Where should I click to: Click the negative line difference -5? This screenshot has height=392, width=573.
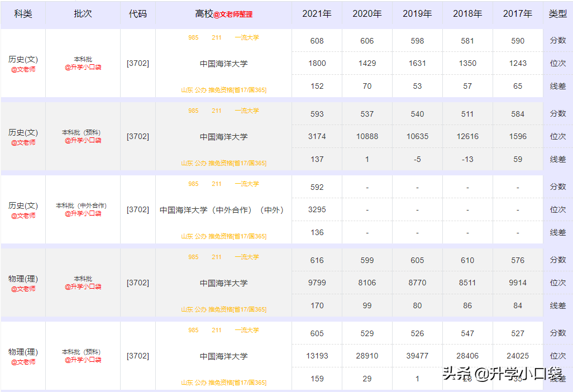point(417,159)
